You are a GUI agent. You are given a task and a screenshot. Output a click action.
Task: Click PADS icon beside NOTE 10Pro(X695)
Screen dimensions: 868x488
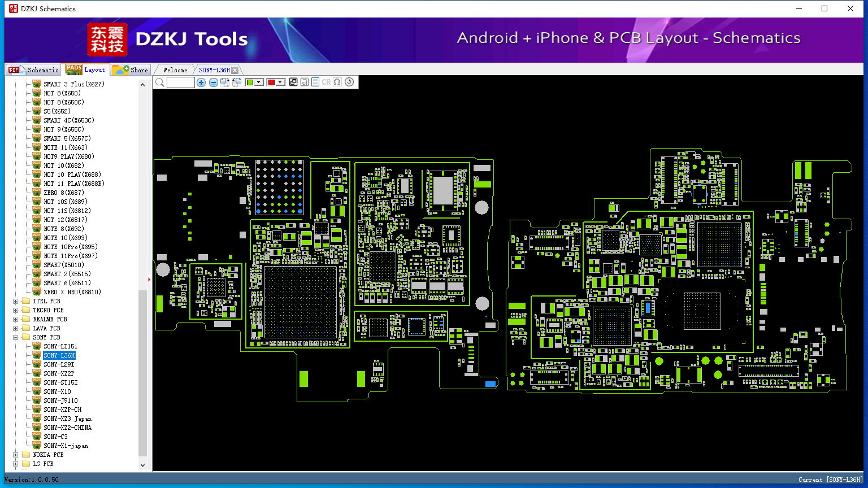[36, 246]
